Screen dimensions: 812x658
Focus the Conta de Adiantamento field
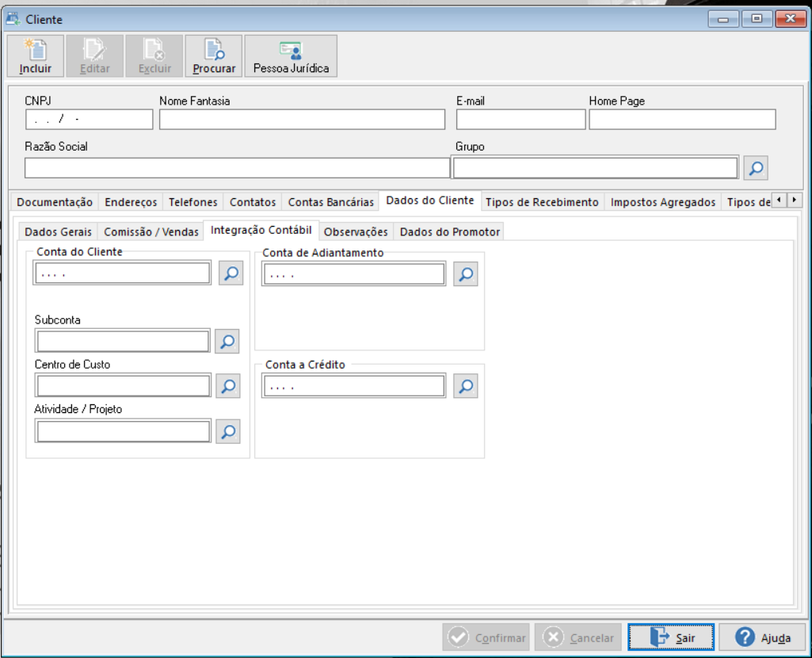[x=353, y=274]
